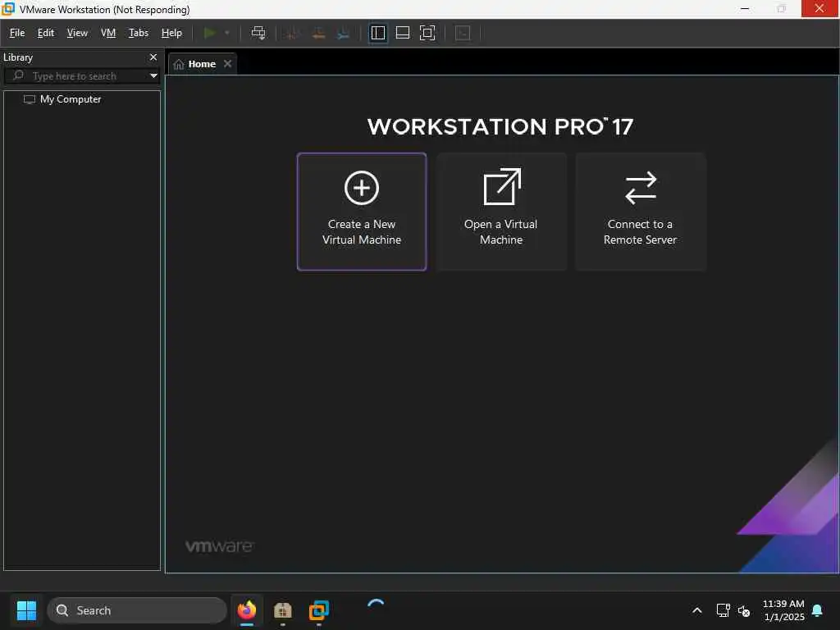Image resolution: width=840 pixels, height=630 pixels.
Task: Click the magnifier icon in Library search
Action: click(18, 75)
